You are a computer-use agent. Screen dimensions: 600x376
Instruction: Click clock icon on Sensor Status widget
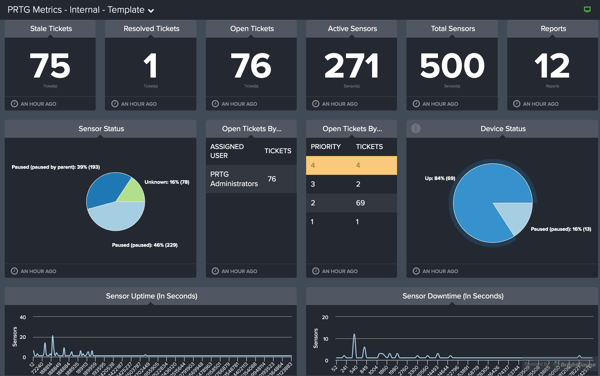click(14, 271)
